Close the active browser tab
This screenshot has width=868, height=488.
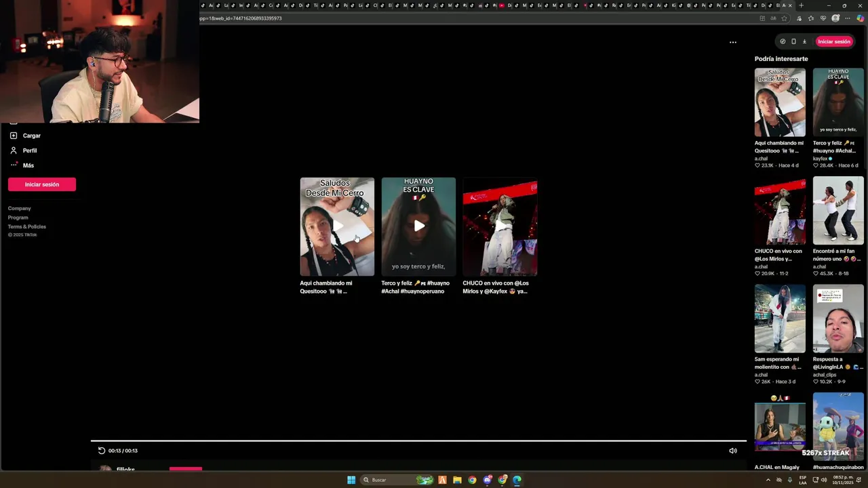click(791, 5)
